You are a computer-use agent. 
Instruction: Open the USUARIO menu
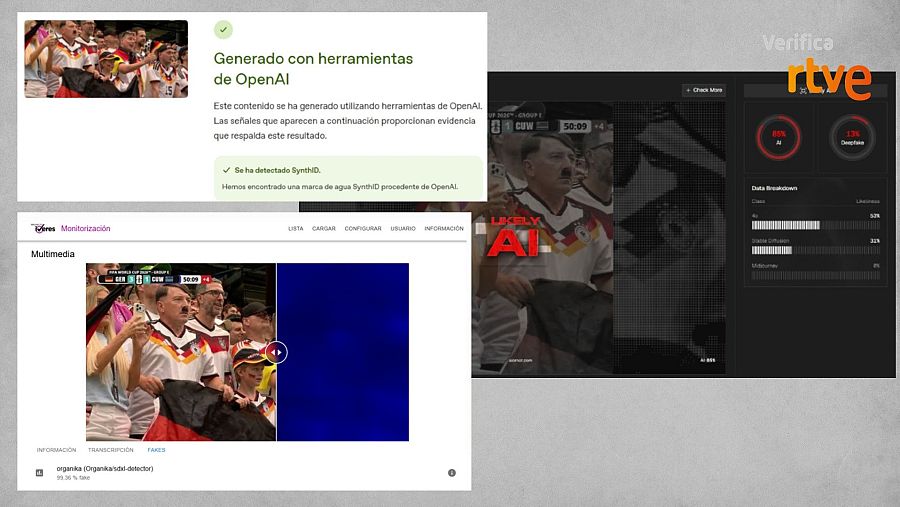tap(403, 229)
